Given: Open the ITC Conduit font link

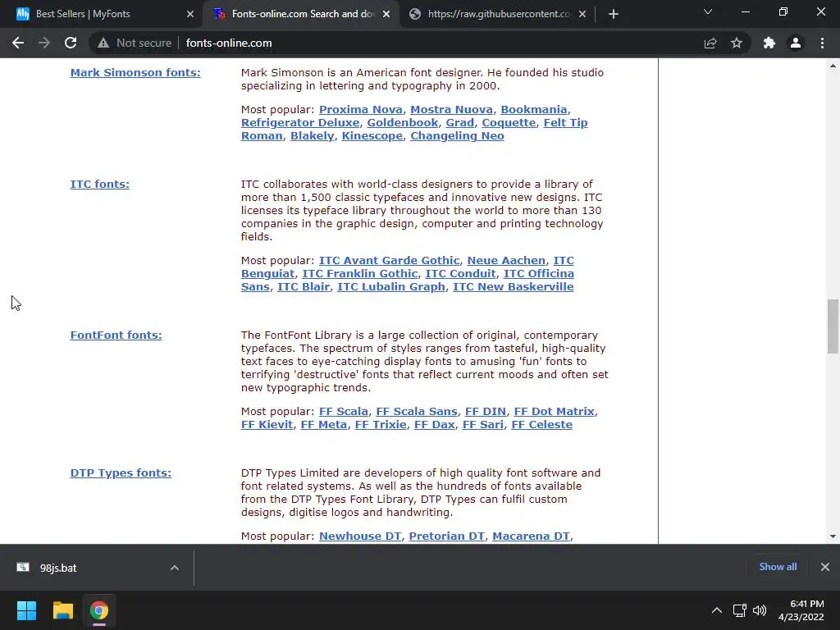Looking at the screenshot, I should coord(460,273).
